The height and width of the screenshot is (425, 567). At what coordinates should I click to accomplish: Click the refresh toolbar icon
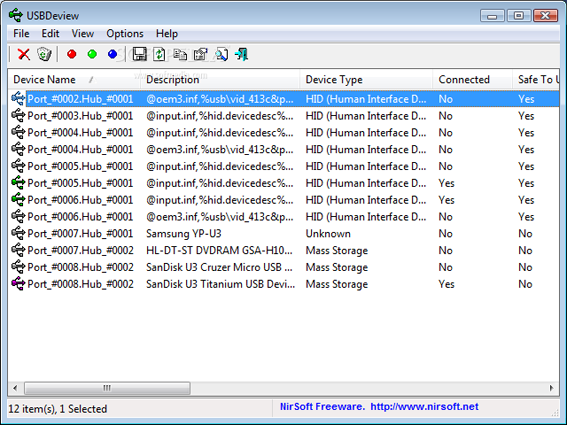pos(159,54)
